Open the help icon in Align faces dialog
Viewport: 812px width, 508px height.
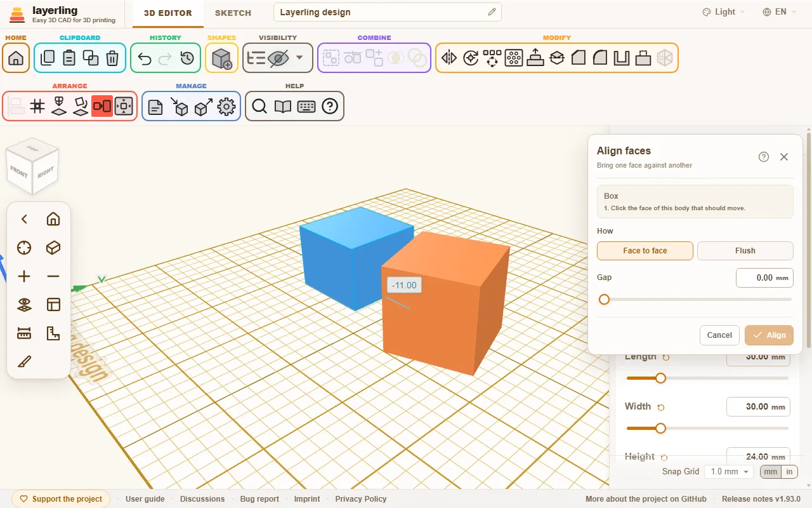tap(764, 157)
